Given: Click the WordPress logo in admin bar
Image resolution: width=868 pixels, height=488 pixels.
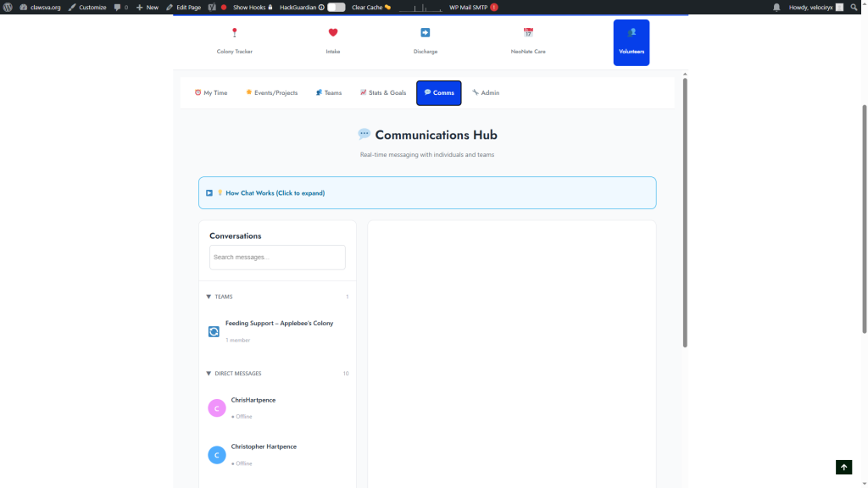Looking at the screenshot, I should [x=8, y=7].
